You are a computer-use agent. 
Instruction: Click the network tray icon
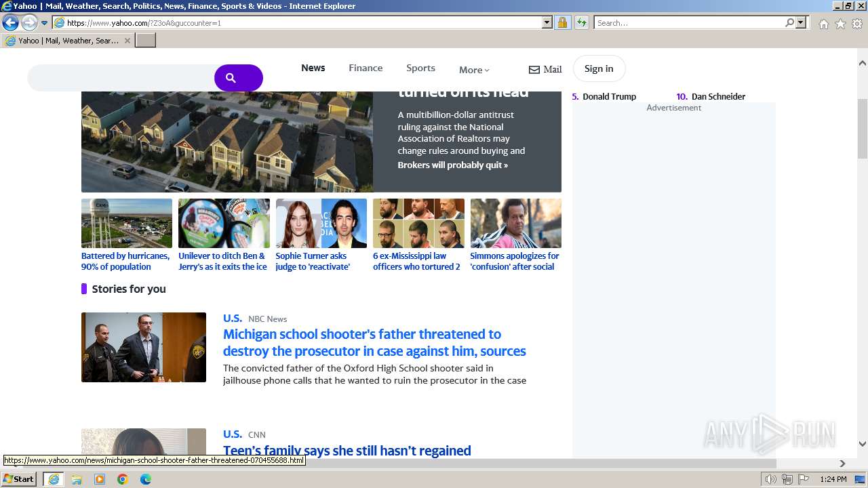click(x=787, y=479)
